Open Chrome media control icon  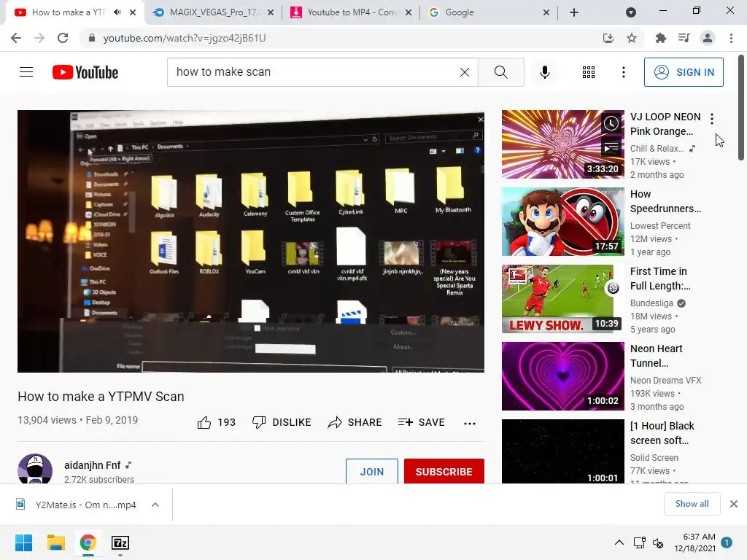(x=684, y=38)
